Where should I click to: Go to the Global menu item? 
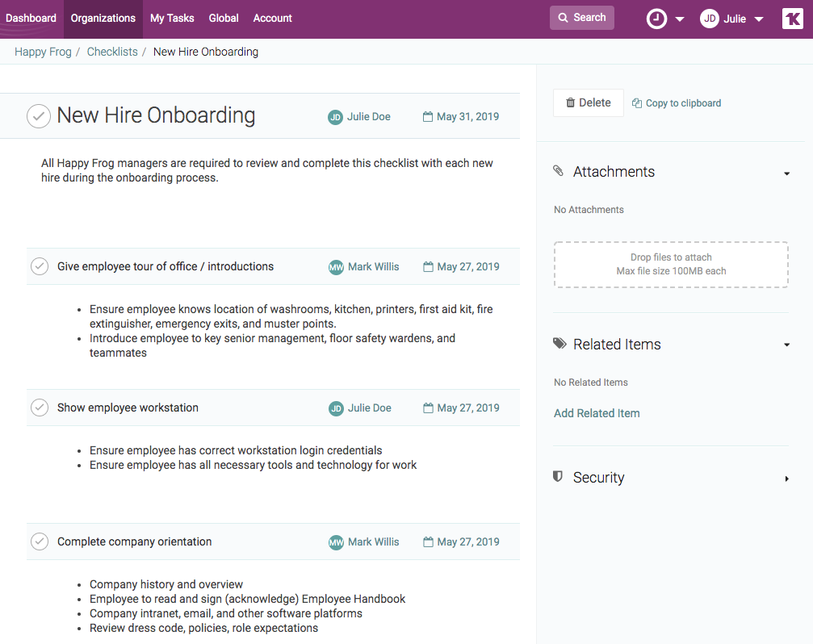click(224, 19)
